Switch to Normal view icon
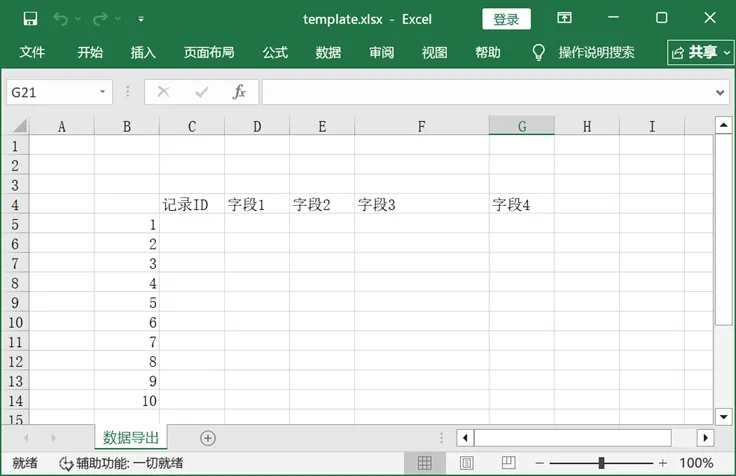This screenshot has height=476, width=736. pyautogui.click(x=424, y=463)
